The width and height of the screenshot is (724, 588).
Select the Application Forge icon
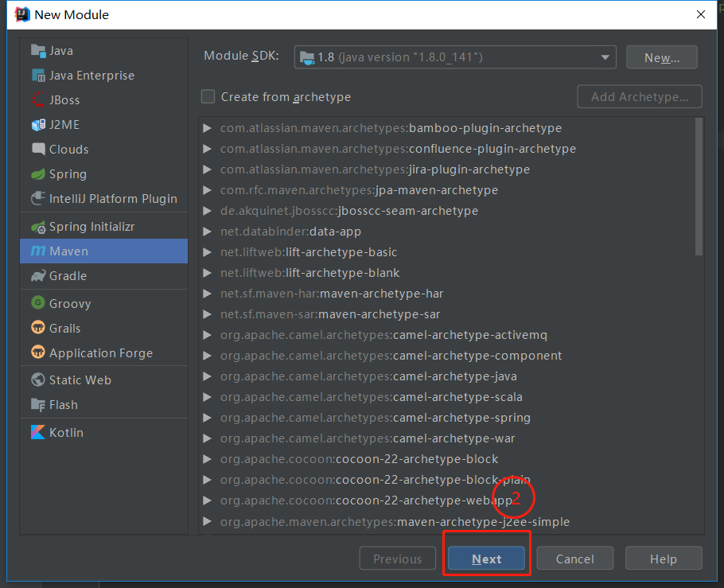[38, 352]
